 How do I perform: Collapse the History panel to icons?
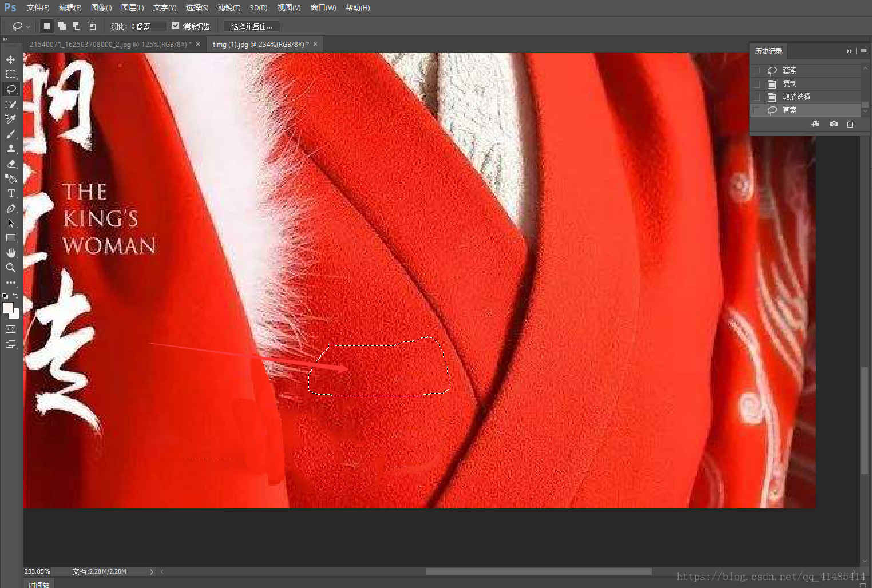[849, 51]
